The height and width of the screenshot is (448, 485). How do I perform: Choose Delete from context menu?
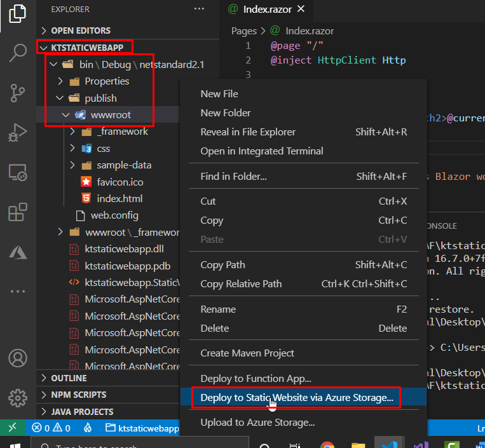click(x=303, y=329)
